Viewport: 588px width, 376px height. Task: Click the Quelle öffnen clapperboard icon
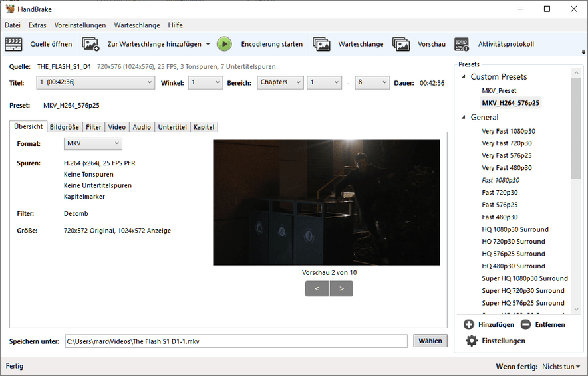coord(13,45)
